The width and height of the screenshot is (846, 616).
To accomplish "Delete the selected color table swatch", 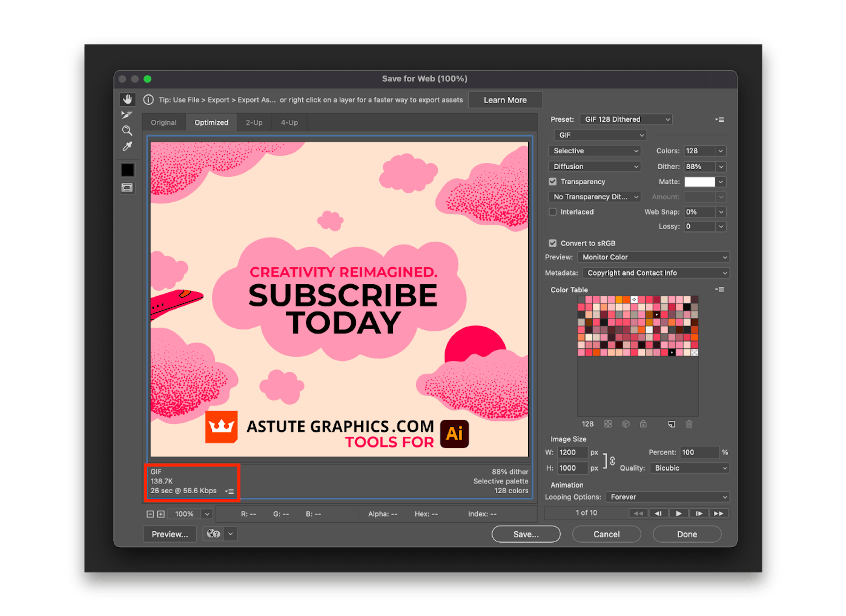I will [x=689, y=424].
